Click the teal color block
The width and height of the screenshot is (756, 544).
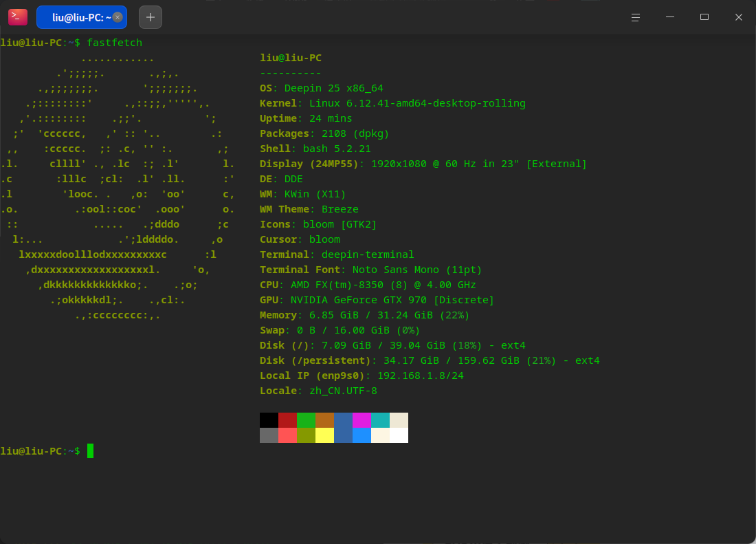tap(381, 420)
